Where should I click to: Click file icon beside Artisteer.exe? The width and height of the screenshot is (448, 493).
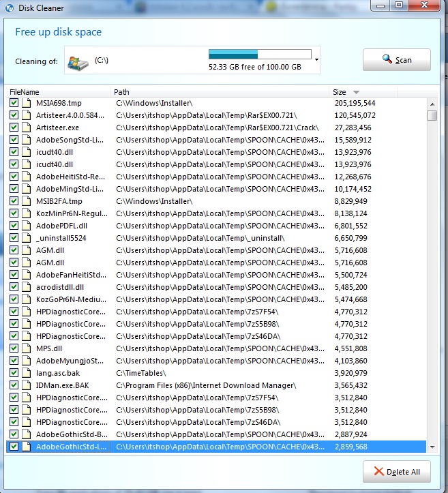coord(27,128)
